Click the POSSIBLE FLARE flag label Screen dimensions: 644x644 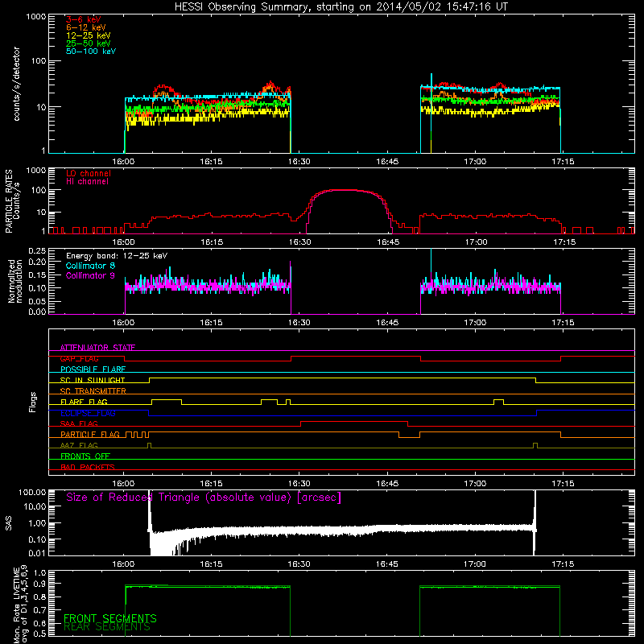click(x=93, y=369)
